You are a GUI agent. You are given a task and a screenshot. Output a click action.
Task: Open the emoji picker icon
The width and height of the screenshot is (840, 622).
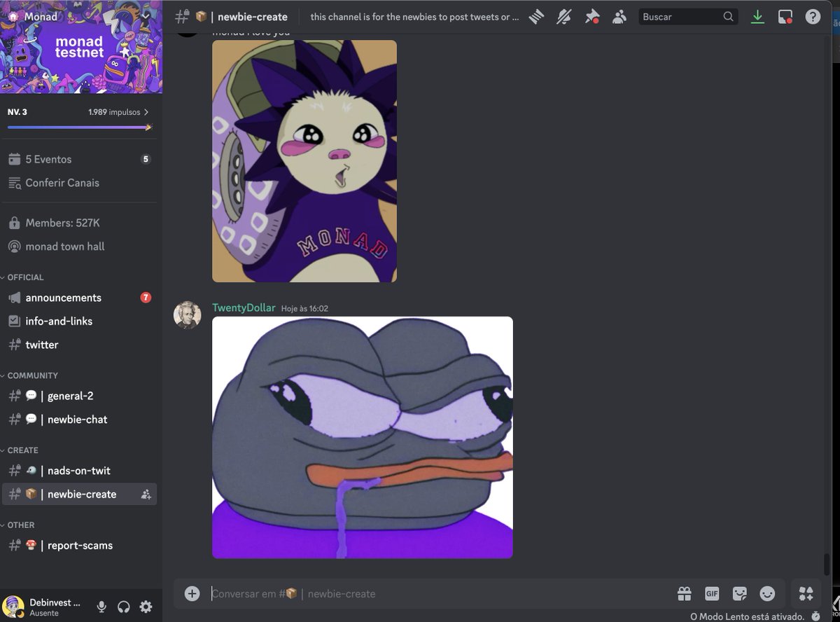767,593
